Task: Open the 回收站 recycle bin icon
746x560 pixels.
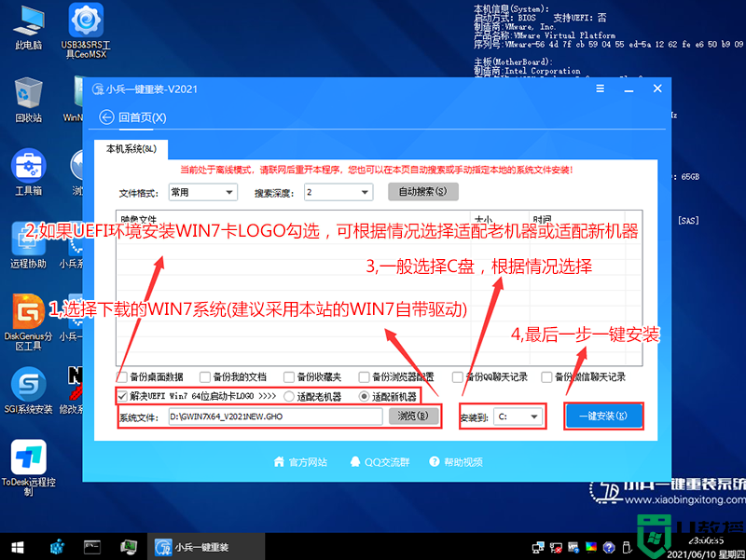Action: pyautogui.click(x=29, y=100)
